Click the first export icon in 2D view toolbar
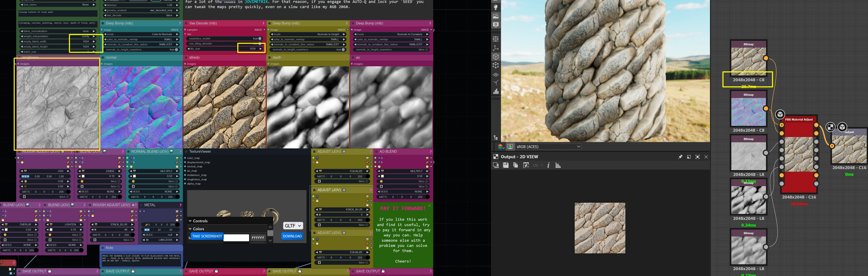868x276 pixels. point(496,165)
